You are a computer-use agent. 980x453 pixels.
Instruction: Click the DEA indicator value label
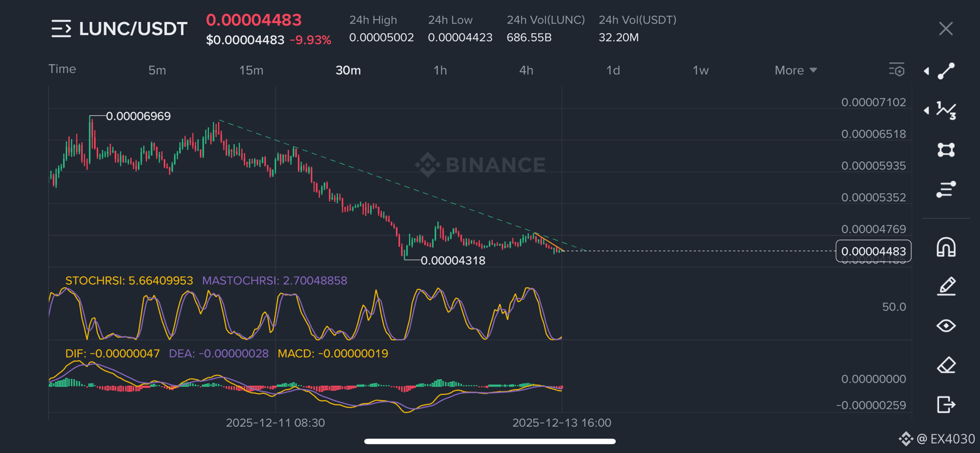pyautogui.click(x=219, y=353)
